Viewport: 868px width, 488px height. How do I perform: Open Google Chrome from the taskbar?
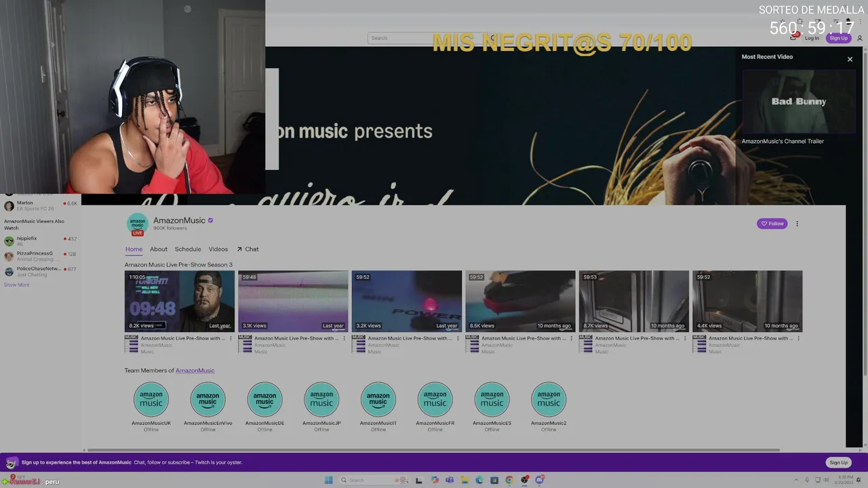[x=509, y=480]
